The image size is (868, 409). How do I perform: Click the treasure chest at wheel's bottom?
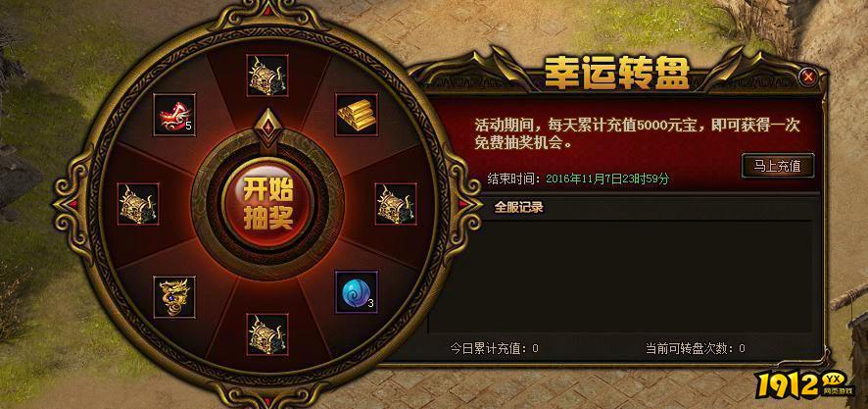click(x=267, y=334)
